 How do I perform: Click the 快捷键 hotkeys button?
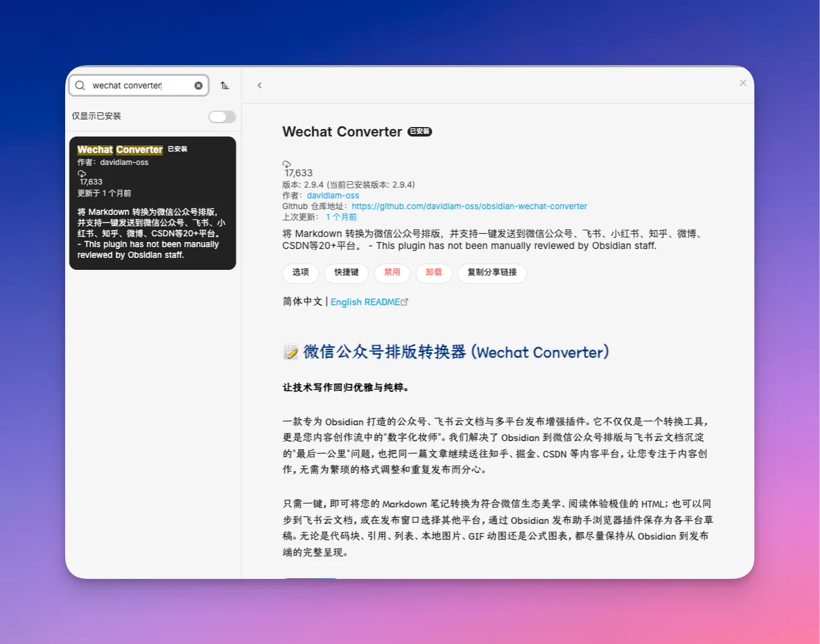tap(346, 272)
